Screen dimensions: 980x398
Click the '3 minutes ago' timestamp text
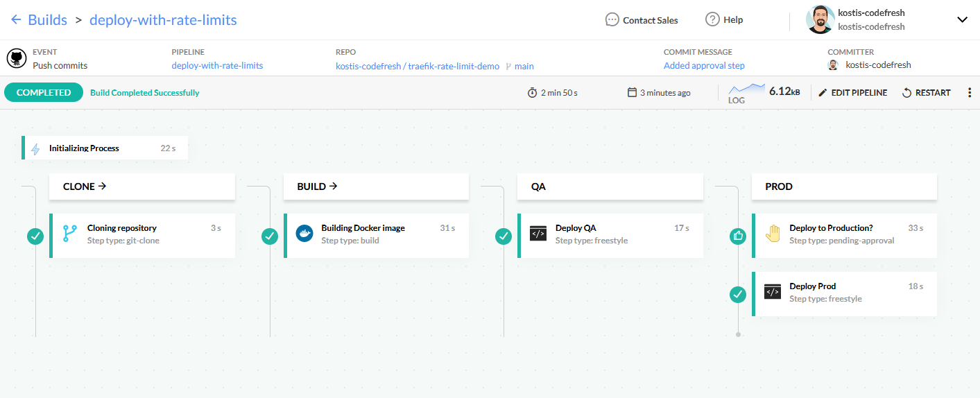coord(665,92)
